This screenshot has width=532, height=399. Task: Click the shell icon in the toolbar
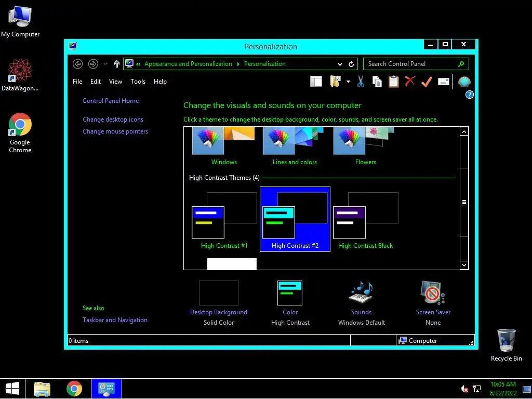[x=464, y=82]
